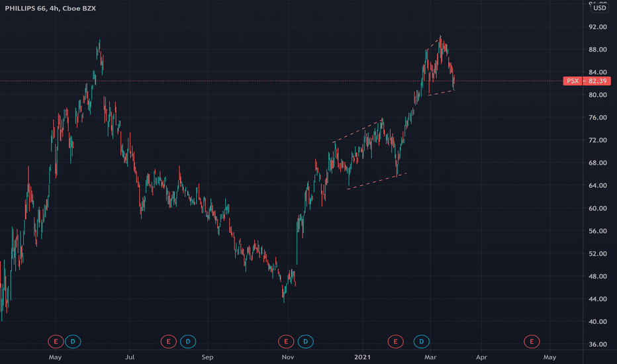Select the lower dashed trendline of the January channel
This screenshot has height=364, width=617.
(377, 181)
